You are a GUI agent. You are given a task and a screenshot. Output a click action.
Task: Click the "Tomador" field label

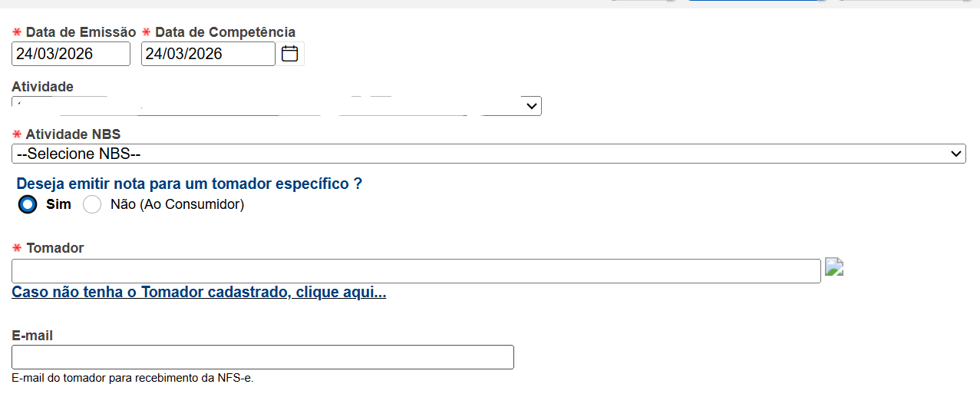(x=54, y=248)
